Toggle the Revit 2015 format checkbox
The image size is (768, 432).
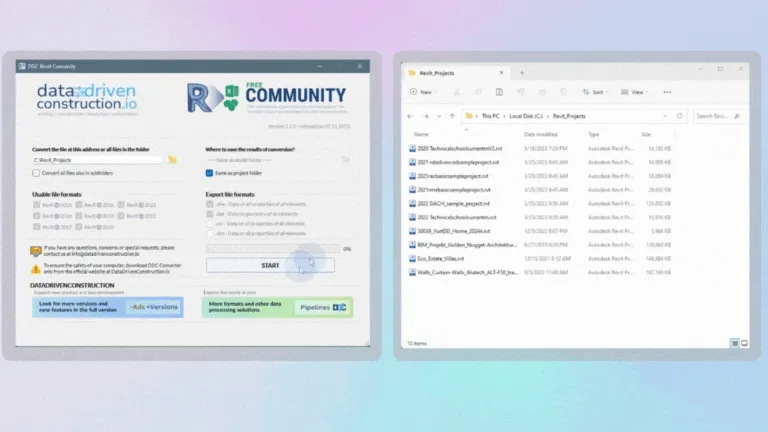pos(36,205)
